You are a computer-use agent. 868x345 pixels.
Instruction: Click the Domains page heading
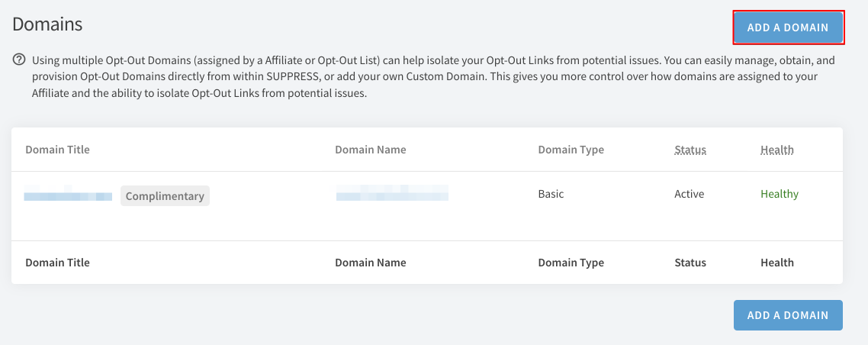[x=47, y=24]
